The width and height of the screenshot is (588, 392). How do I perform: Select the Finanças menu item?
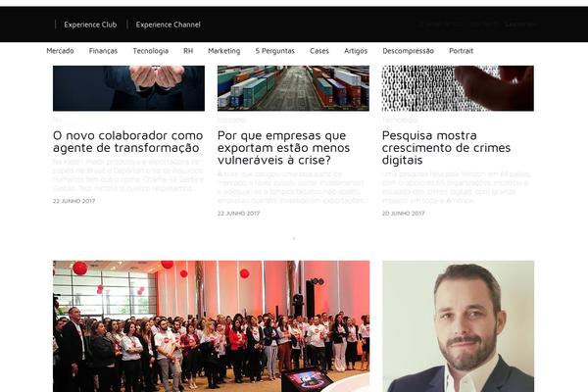coord(103,51)
